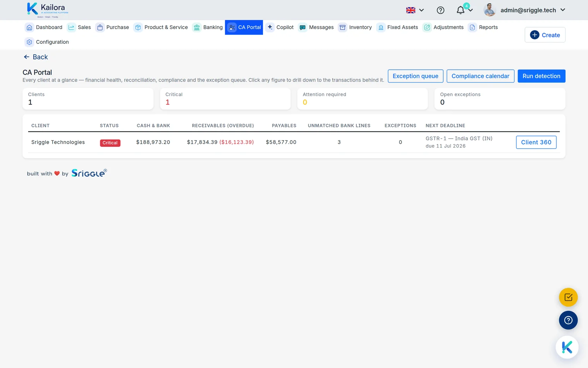Open the Purchase menu
This screenshot has width=588, height=368.
pos(113,28)
